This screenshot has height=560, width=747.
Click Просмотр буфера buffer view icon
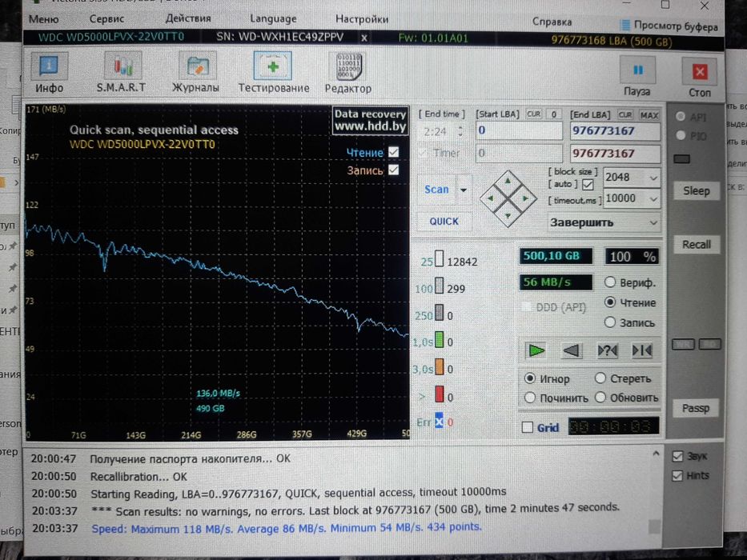click(625, 25)
